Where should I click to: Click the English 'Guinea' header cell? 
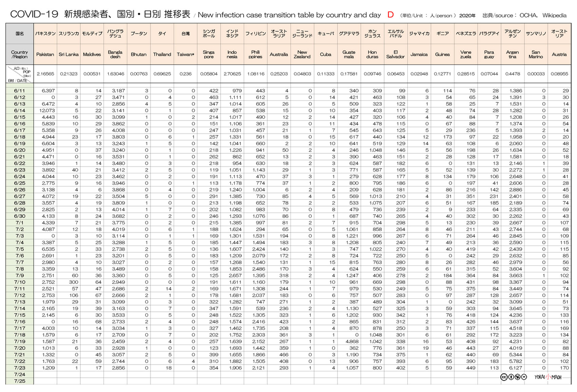442,55
